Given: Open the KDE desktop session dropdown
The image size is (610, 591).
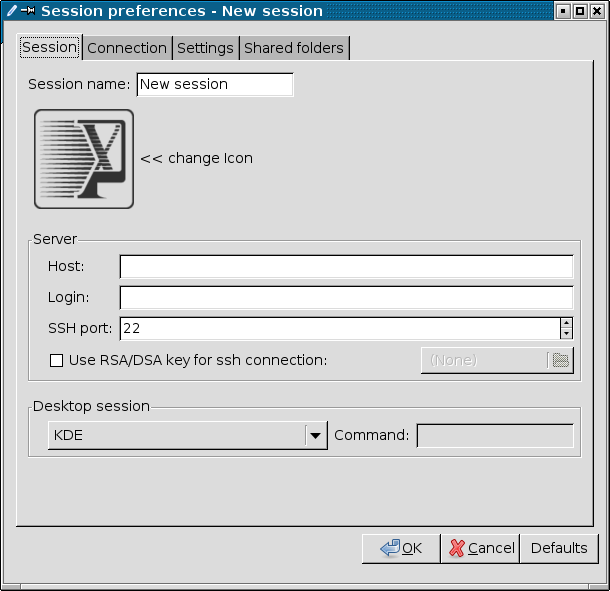Looking at the screenshot, I should click(x=315, y=435).
